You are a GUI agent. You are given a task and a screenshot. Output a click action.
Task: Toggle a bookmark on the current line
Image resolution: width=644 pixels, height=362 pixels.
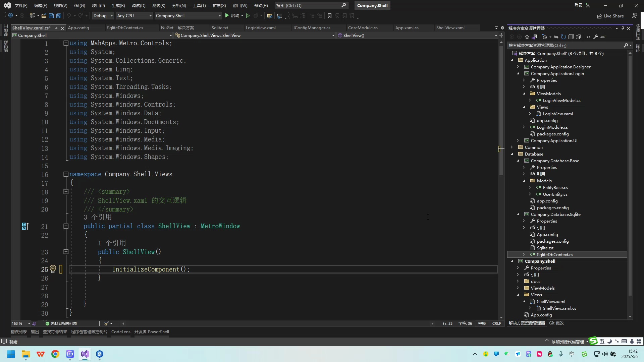[x=330, y=15]
